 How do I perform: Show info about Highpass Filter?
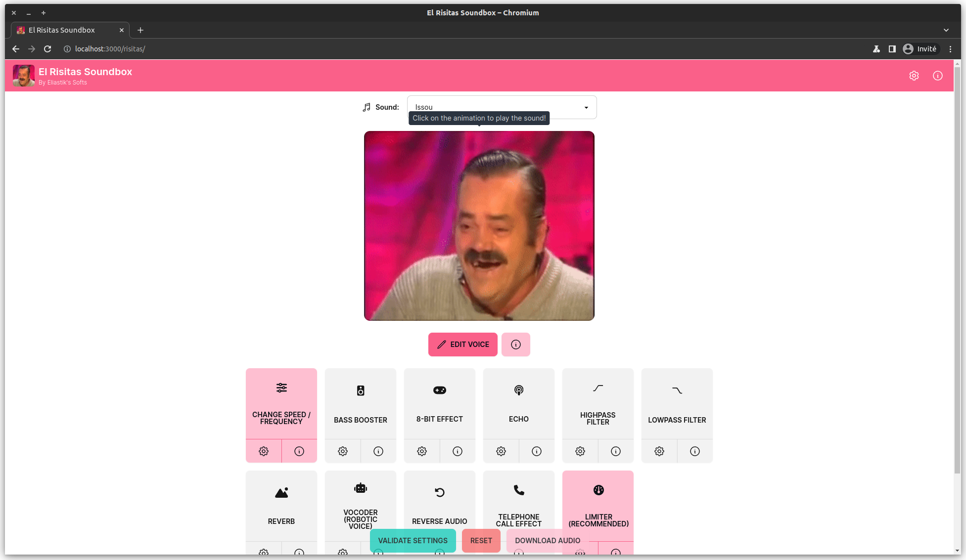click(615, 451)
